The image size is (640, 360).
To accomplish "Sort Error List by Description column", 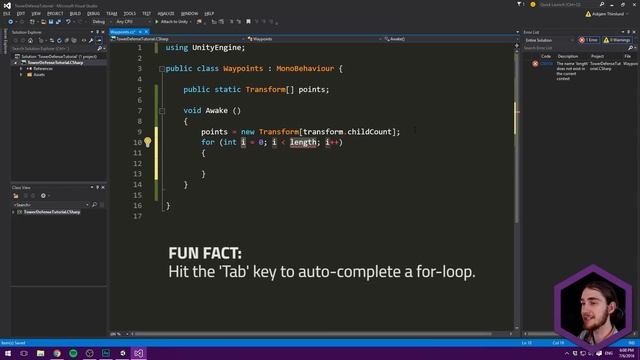I will [x=568, y=56].
